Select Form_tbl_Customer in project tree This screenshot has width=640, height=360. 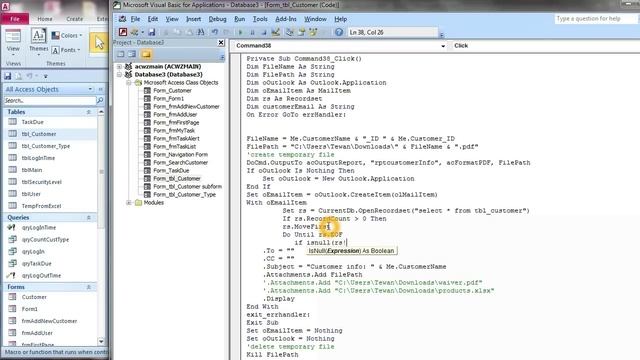(177, 178)
